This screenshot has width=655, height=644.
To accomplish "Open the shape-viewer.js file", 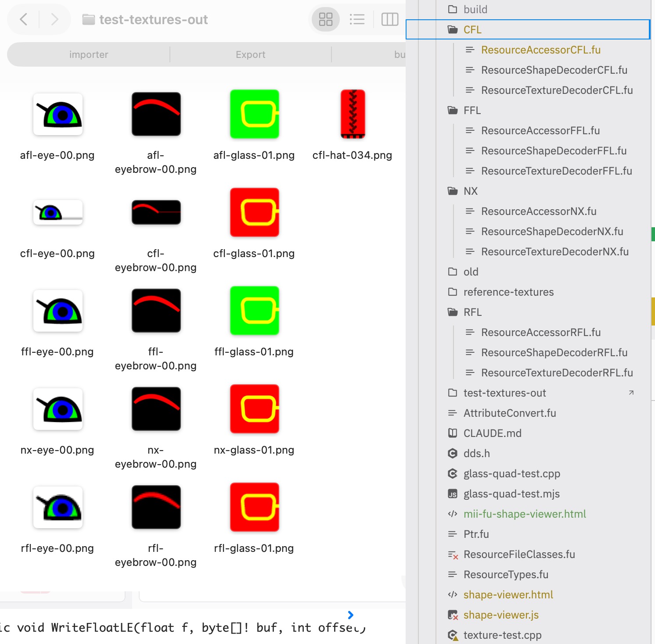I will pos(500,615).
